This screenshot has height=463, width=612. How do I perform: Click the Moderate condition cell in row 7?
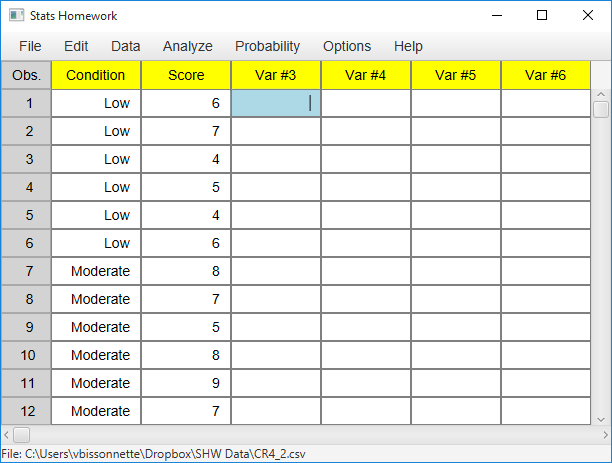coord(96,271)
